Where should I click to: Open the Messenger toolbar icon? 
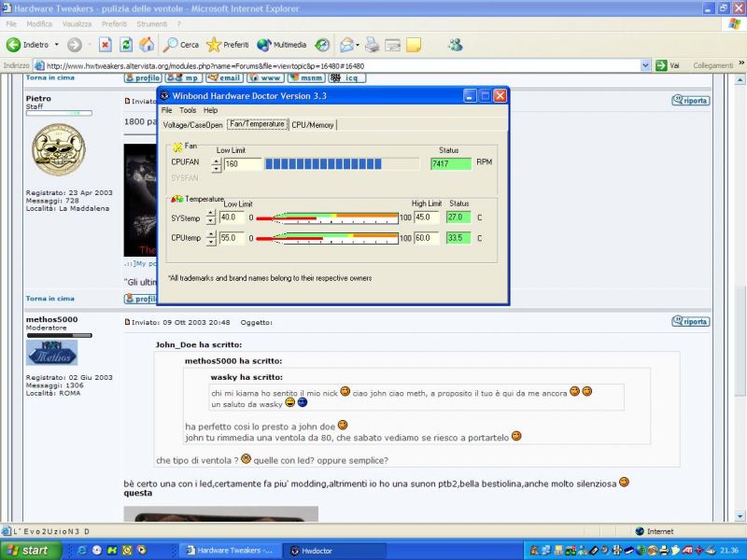456,45
